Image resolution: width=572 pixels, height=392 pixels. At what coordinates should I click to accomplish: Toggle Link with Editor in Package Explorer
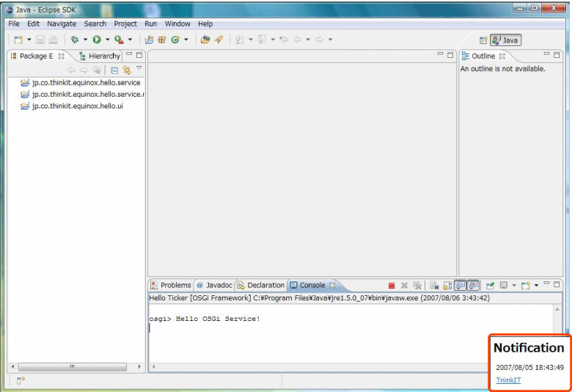click(x=127, y=70)
